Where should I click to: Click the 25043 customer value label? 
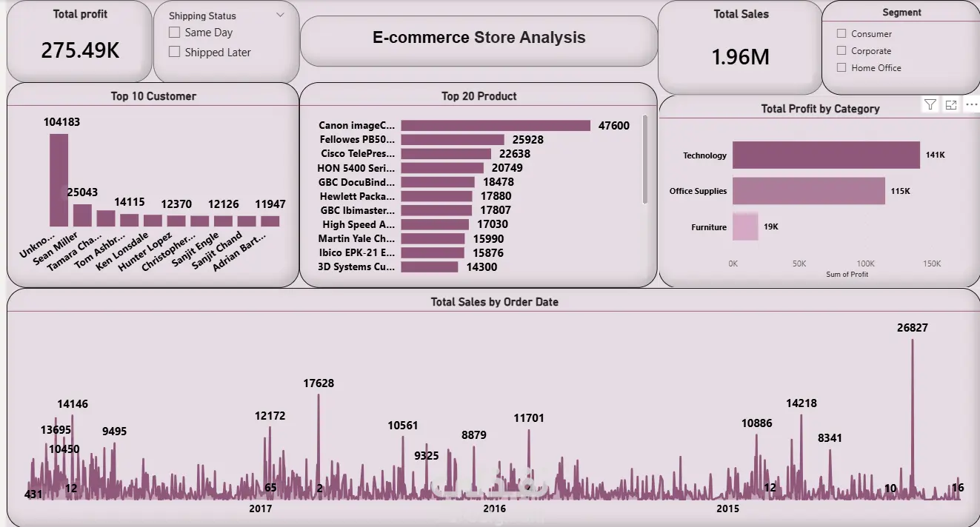[82, 192]
